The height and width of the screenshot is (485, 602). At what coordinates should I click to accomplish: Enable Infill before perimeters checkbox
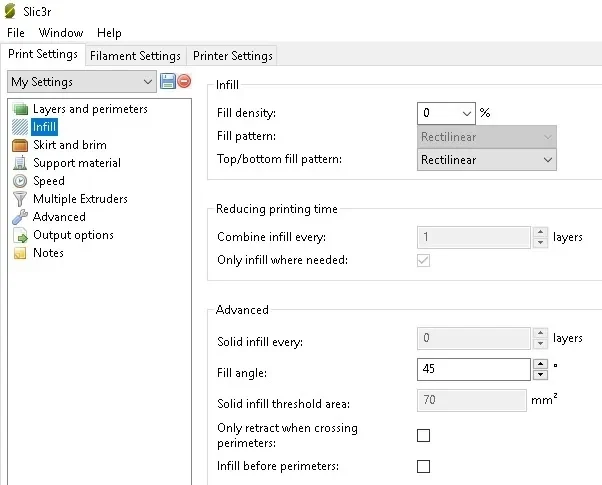coord(423,466)
